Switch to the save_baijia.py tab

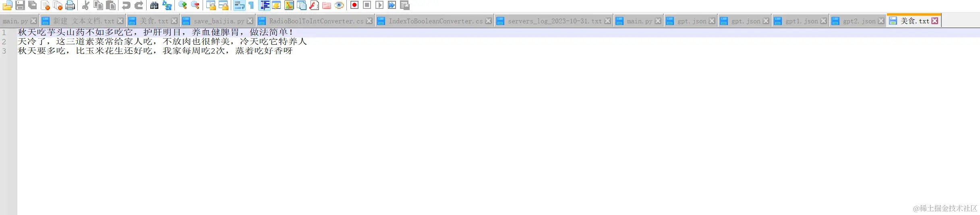pyautogui.click(x=219, y=21)
